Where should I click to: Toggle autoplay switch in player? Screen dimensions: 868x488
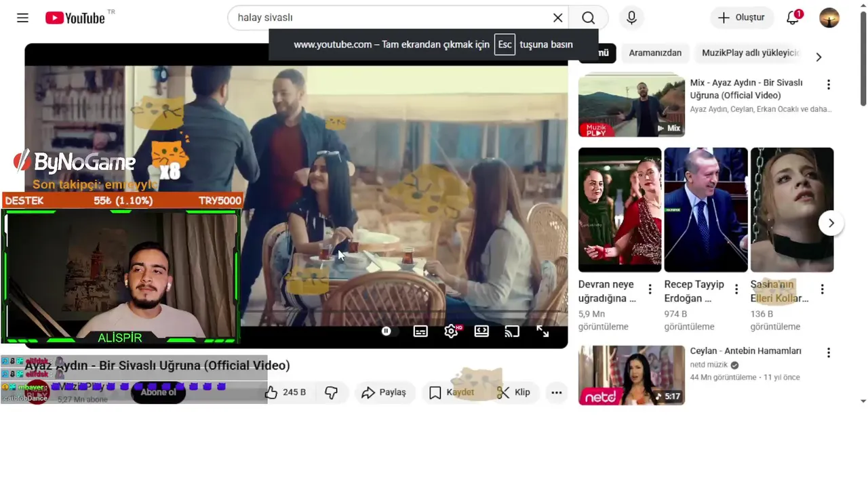[388, 331]
